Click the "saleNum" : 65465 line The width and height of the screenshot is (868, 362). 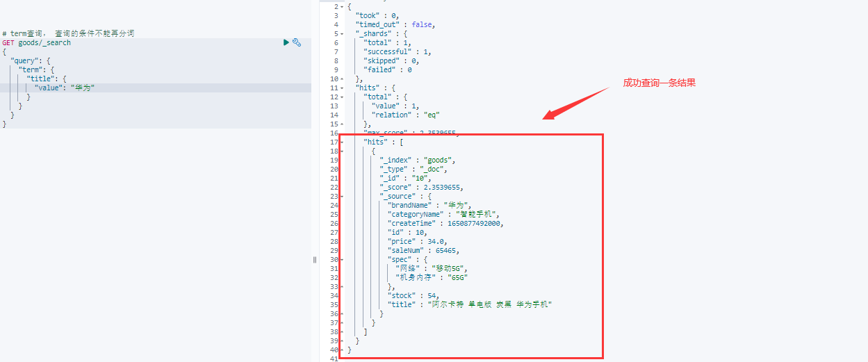pos(423,250)
